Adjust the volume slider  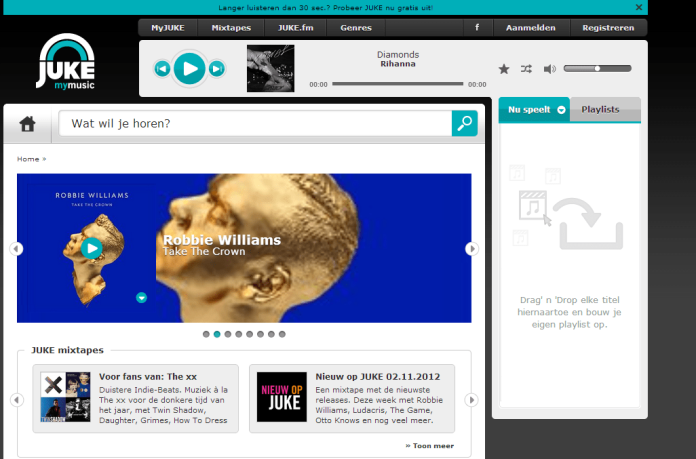point(597,68)
